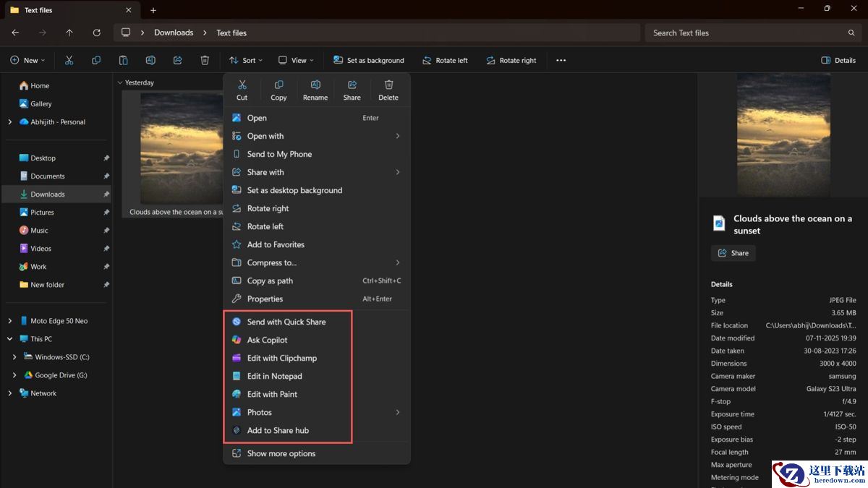Click the up-arrow navigation icon

69,33
